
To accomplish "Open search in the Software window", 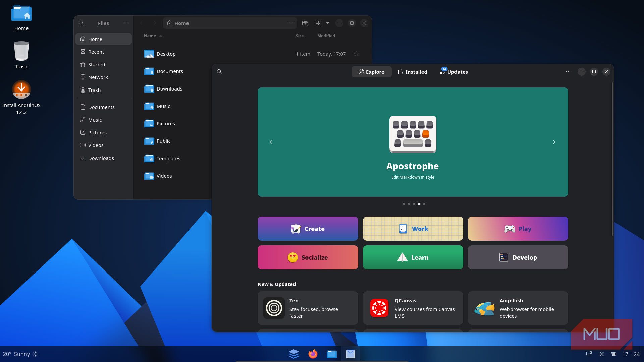I will pyautogui.click(x=219, y=72).
